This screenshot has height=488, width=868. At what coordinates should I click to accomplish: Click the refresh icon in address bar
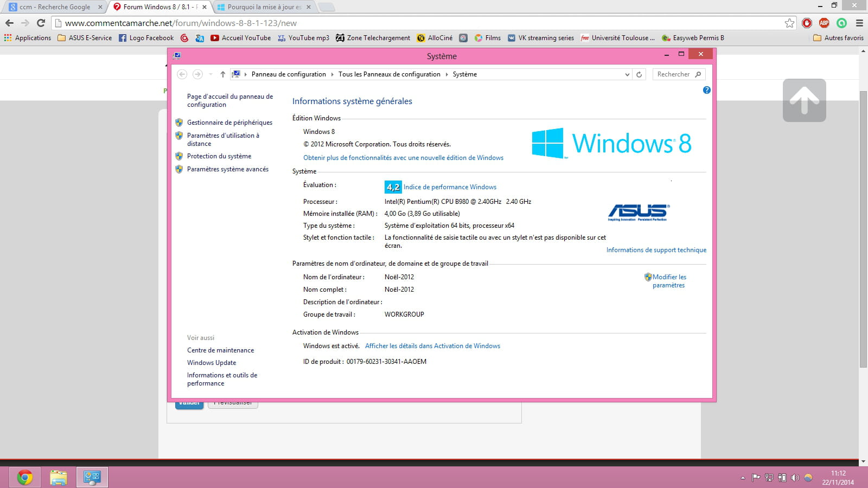pyautogui.click(x=639, y=74)
